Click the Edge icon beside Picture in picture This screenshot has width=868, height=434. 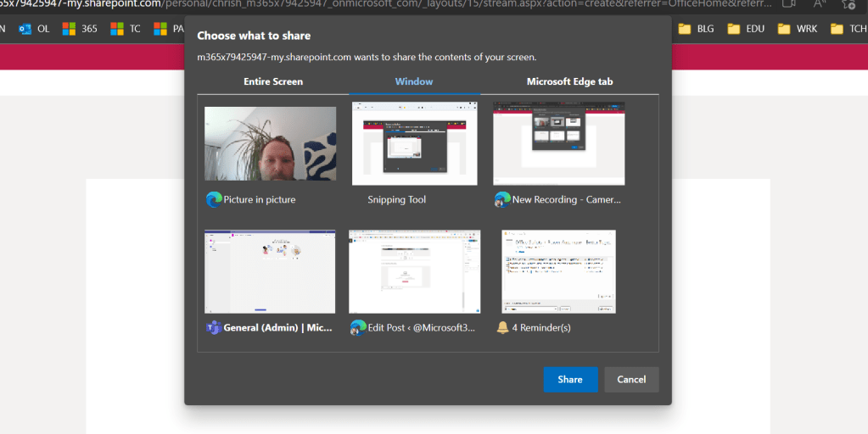click(x=214, y=200)
